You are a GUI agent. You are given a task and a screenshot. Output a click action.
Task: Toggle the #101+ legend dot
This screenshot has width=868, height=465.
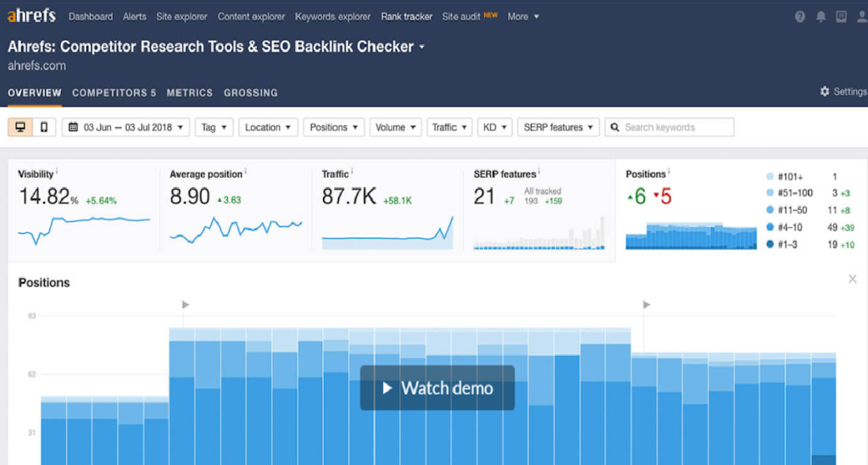pos(770,176)
